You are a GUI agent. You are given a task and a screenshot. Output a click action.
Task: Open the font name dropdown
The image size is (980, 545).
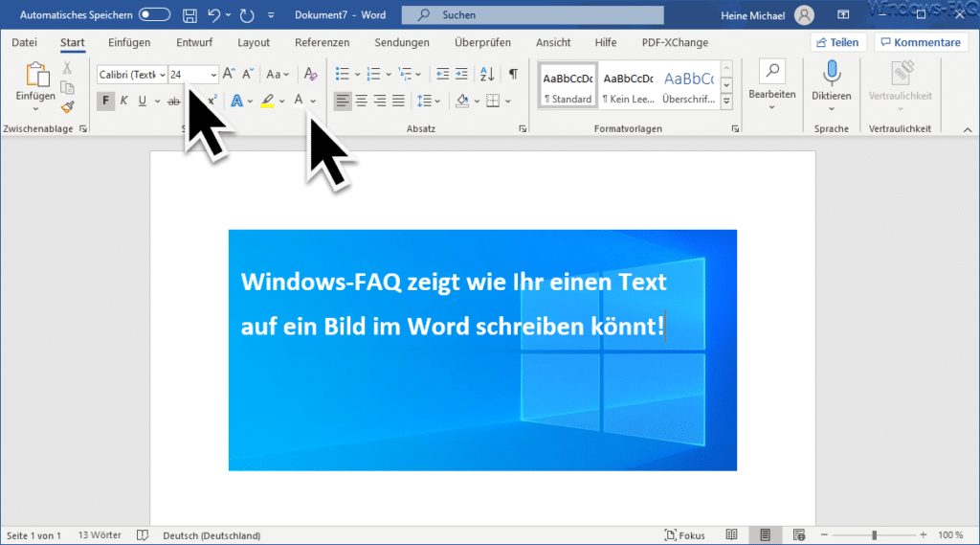click(162, 75)
